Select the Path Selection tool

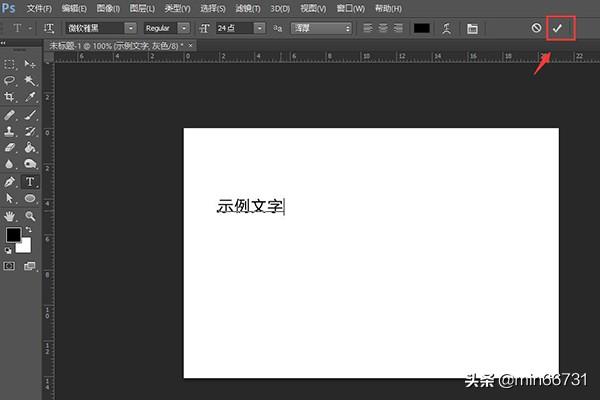(10, 198)
